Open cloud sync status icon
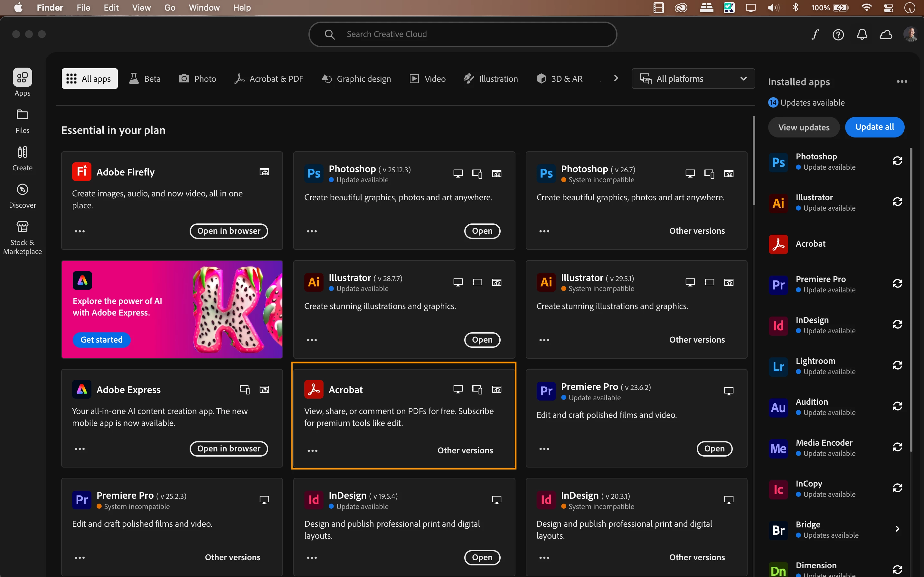The image size is (924, 577). [885, 35]
